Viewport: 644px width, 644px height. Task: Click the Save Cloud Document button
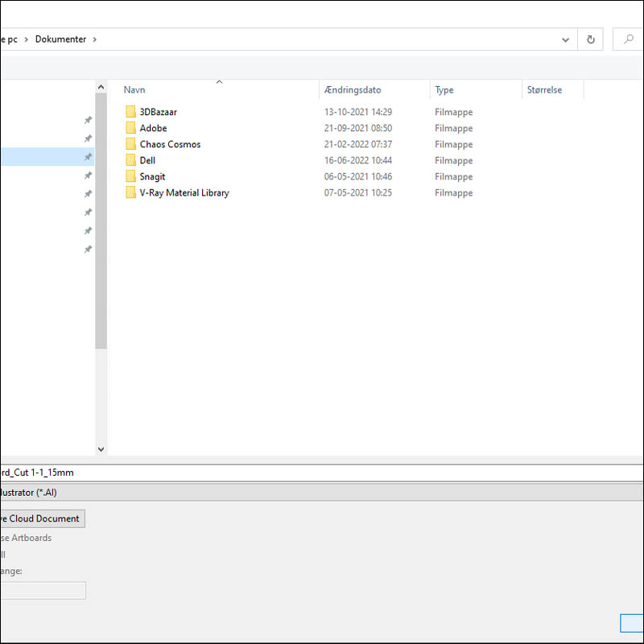43,518
